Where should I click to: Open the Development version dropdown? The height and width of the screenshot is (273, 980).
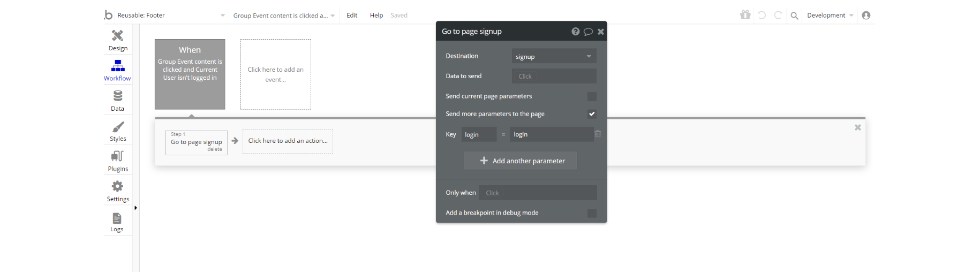[x=830, y=16]
